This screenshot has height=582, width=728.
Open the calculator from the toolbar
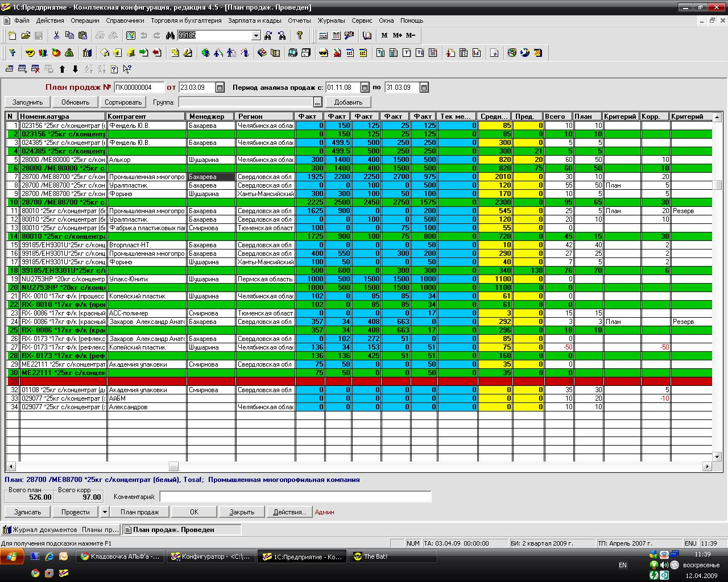(323, 35)
